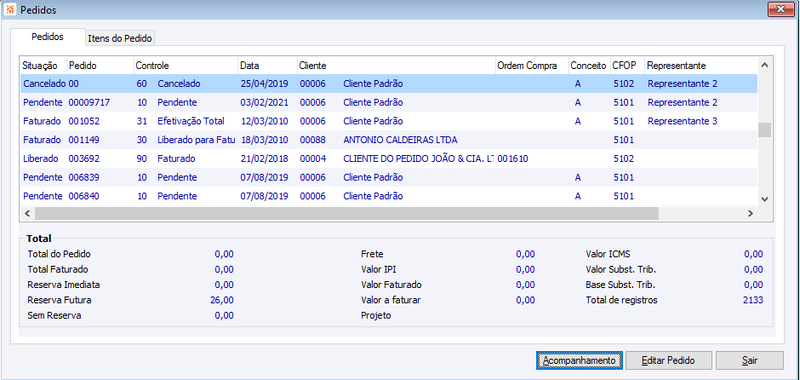This screenshot has height=380, width=800.
Task: Click the Projeto label
Action: pos(376,316)
